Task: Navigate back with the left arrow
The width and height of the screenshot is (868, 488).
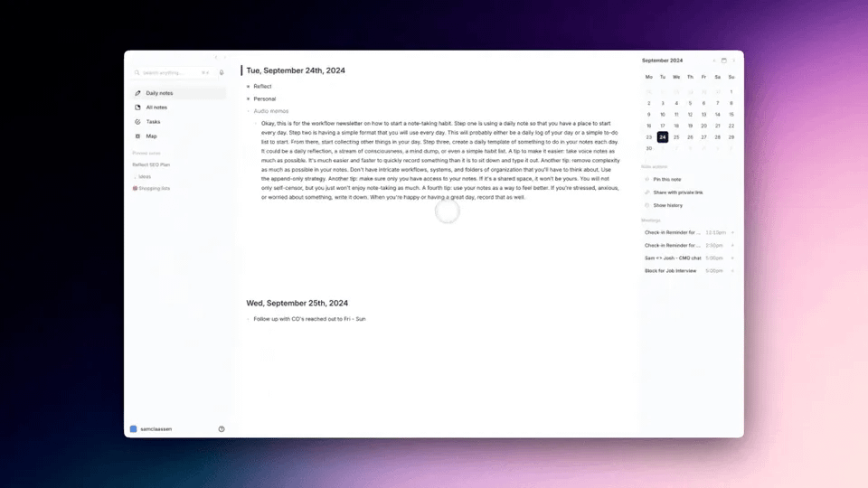Action: pyautogui.click(x=216, y=58)
